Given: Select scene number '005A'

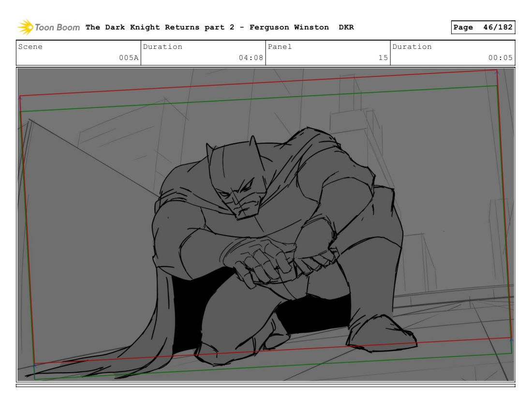Looking at the screenshot, I should (129, 58).
